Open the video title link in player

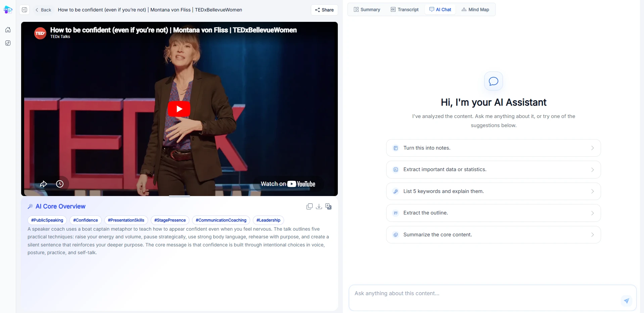pyautogui.click(x=173, y=30)
